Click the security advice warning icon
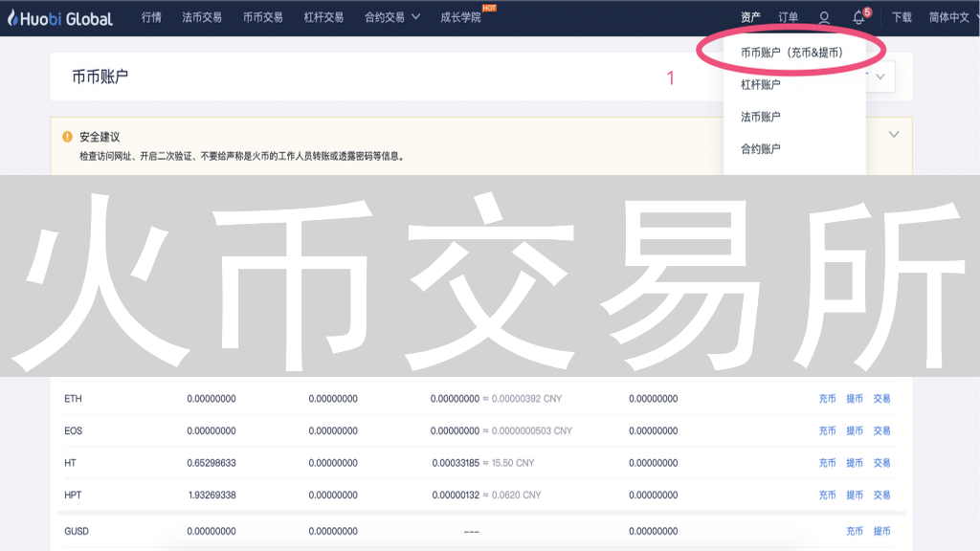The image size is (980, 551). pos(68,137)
